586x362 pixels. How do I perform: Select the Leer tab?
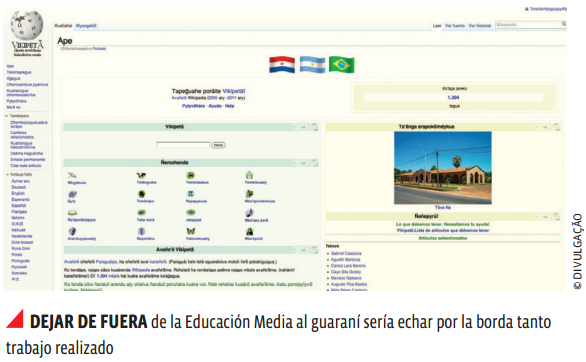[x=437, y=26]
